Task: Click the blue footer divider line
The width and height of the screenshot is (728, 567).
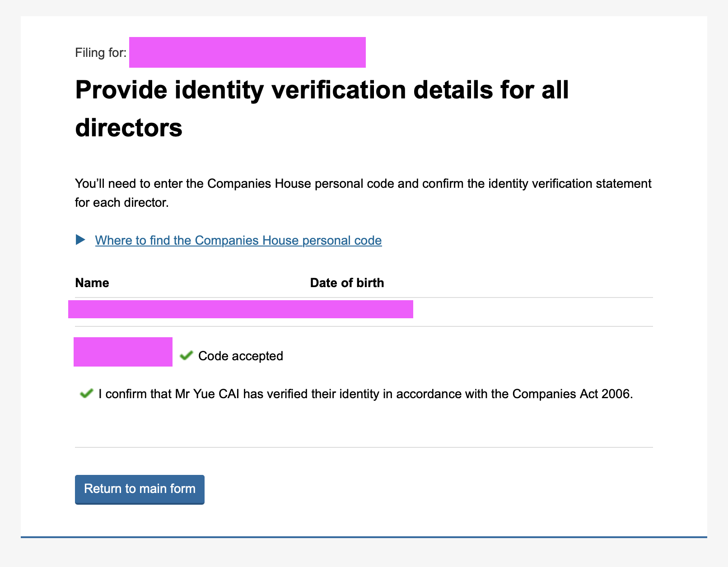Action: (x=364, y=537)
